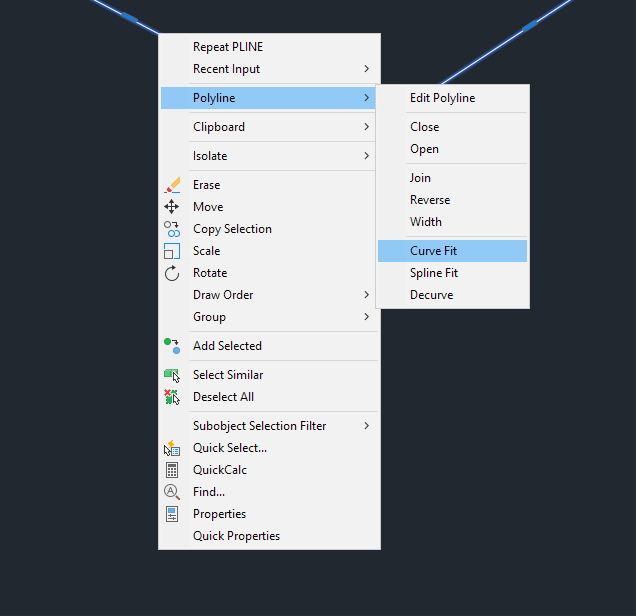Open the Draw Order menu entry

pos(269,295)
